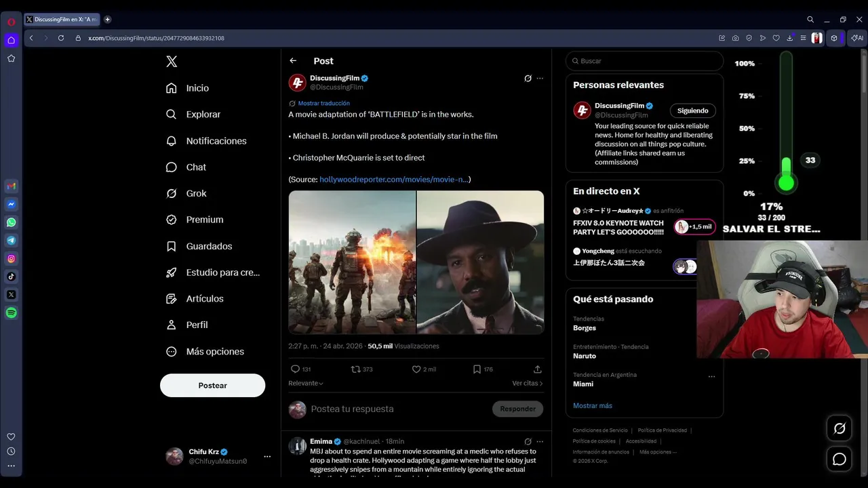Screen dimensions: 868x488
Task: Open the Battlefield soldiers image
Action: (352, 262)
